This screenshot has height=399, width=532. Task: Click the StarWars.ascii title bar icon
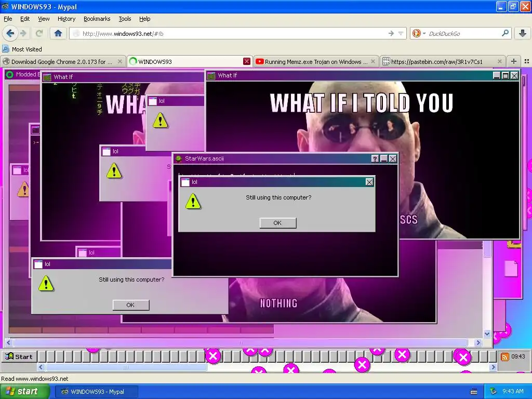pos(179,158)
